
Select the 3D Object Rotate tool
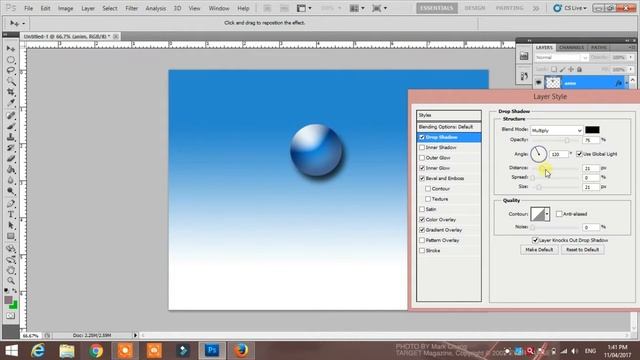11,249
